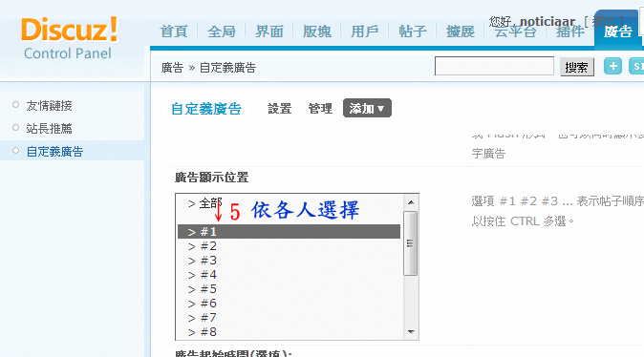Click the noticiaar username link

547,21
